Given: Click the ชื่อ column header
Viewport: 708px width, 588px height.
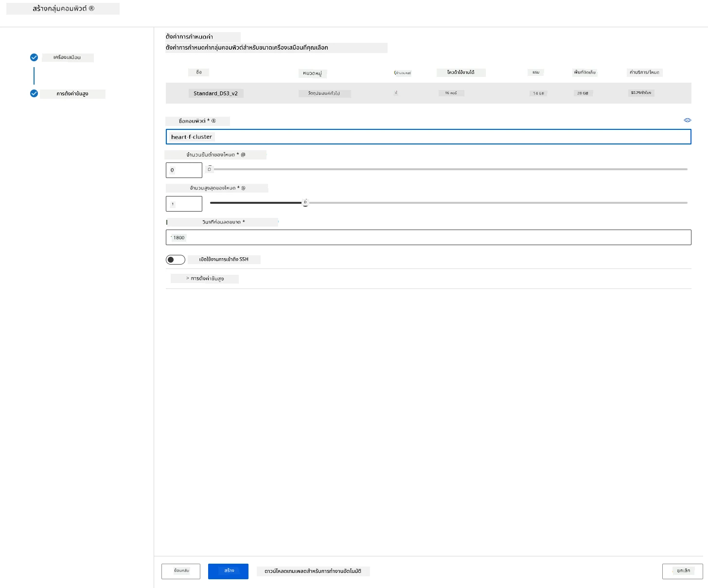Looking at the screenshot, I should click(x=199, y=72).
